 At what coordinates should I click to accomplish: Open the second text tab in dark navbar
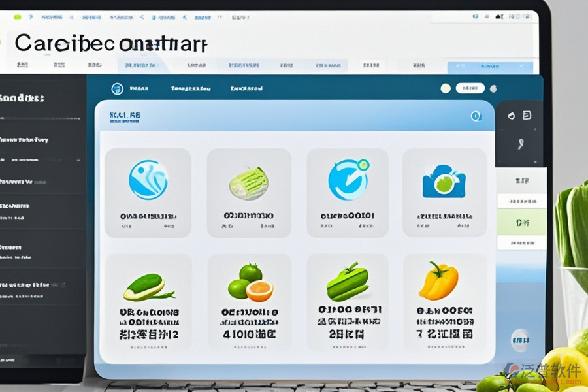(x=191, y=88)
